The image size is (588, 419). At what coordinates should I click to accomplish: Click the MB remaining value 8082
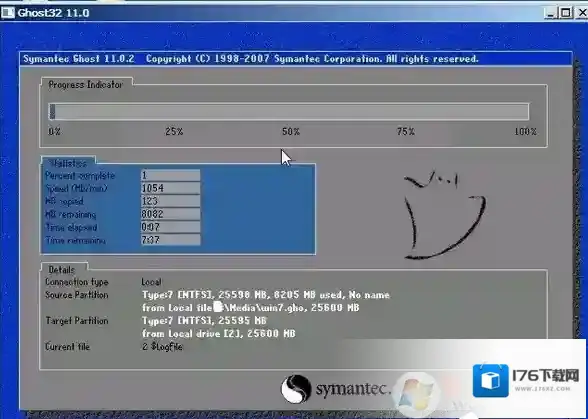click(170, 214)
